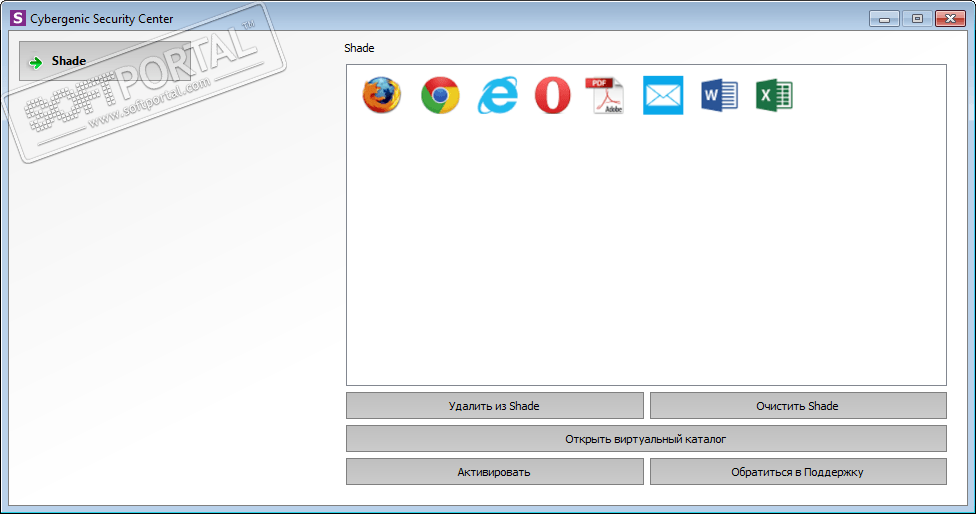
Task: Click the Очистить Shade button
Action: (x=798, y=406)
